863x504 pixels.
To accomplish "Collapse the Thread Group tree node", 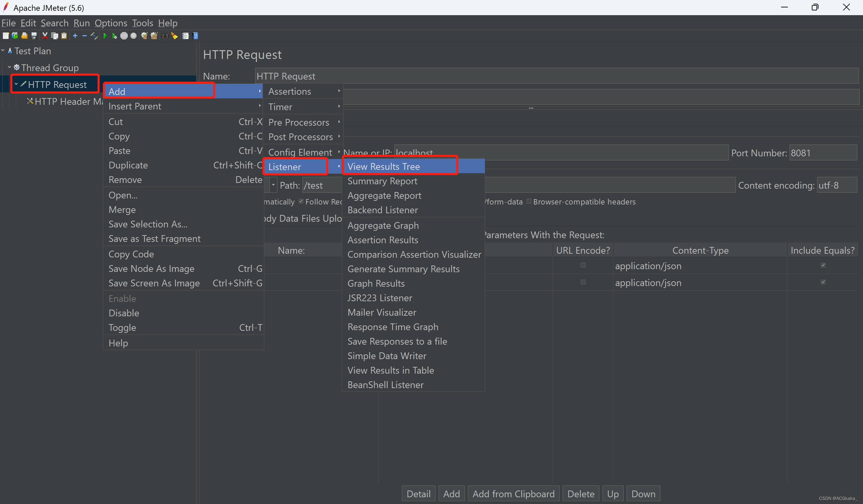I will point(9,67).
